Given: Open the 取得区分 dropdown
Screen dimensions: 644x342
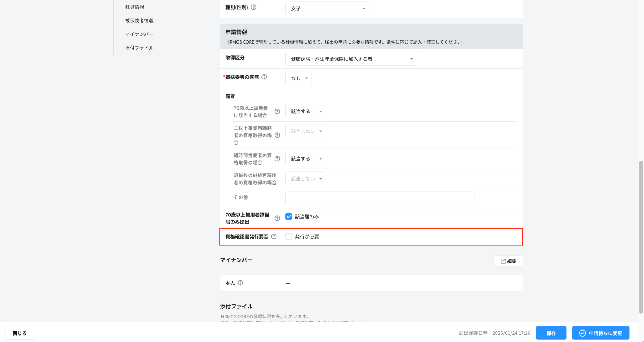Looking at the screenshot, I should (351, 59).
